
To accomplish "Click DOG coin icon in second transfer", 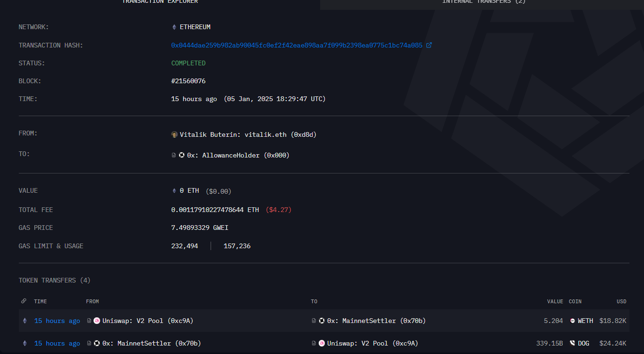I will (573, 344).
